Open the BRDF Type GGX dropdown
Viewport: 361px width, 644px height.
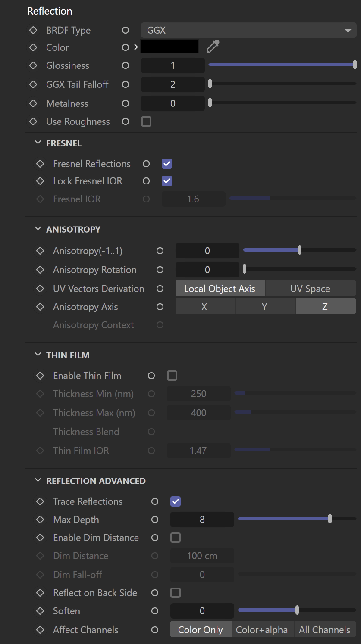pyautogui.click(x=248, y=31)
